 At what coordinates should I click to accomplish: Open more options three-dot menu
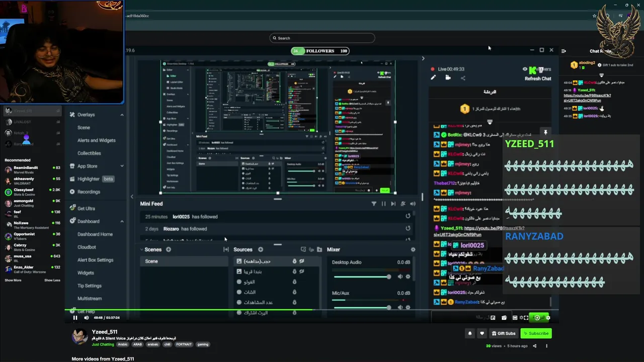click(546, 346)
